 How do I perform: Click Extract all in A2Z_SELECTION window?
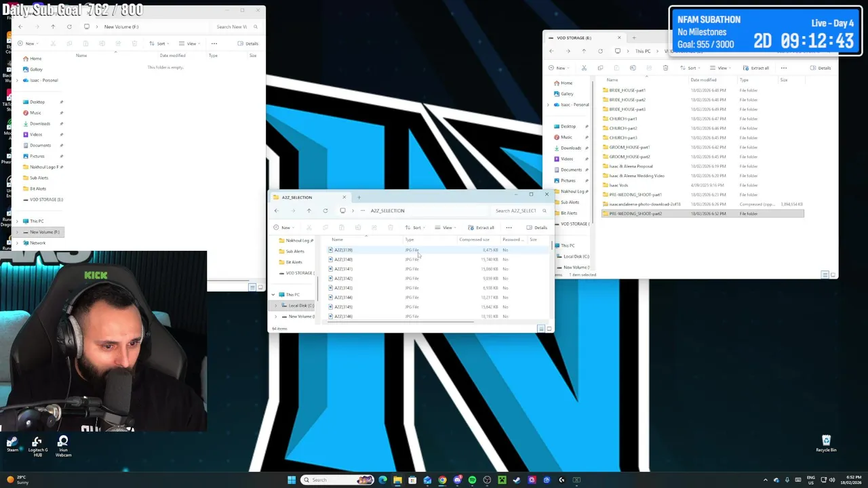click(481, 228)
